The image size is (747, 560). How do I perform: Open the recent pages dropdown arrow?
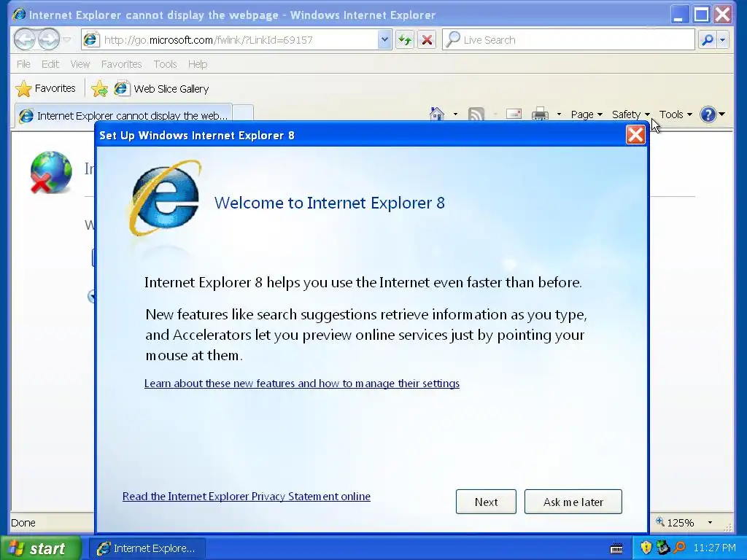[x=66, y=39]
